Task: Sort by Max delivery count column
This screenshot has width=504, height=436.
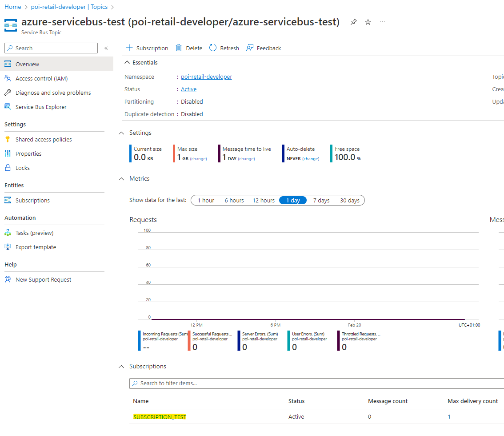Action: 472,401
